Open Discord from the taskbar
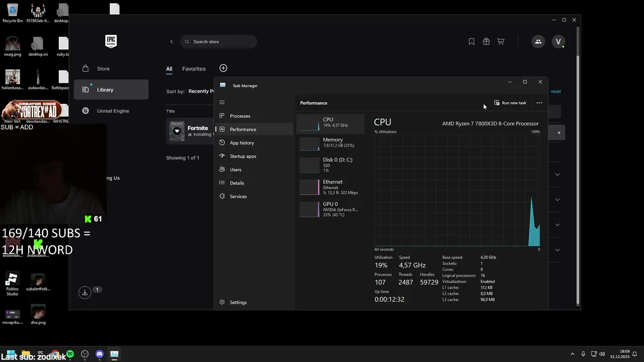 point(100,354)
